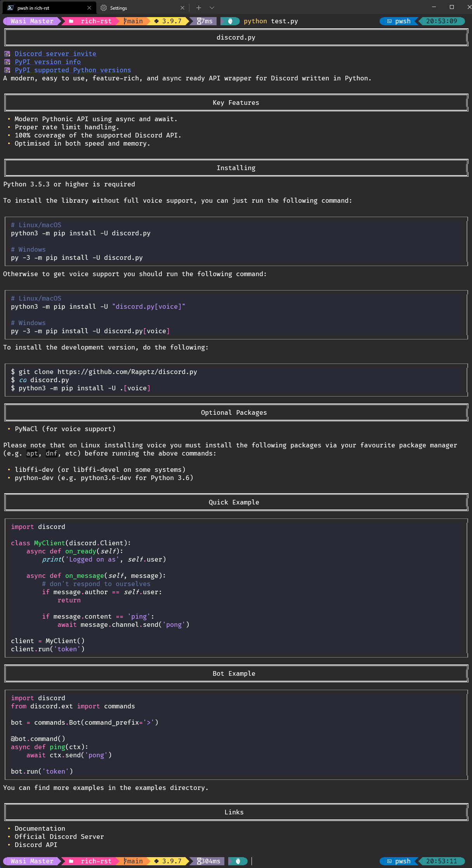Click the folder icon in the rich-rst segment
Viewport: 472px width, 868px height.
[x=71, y=21]
